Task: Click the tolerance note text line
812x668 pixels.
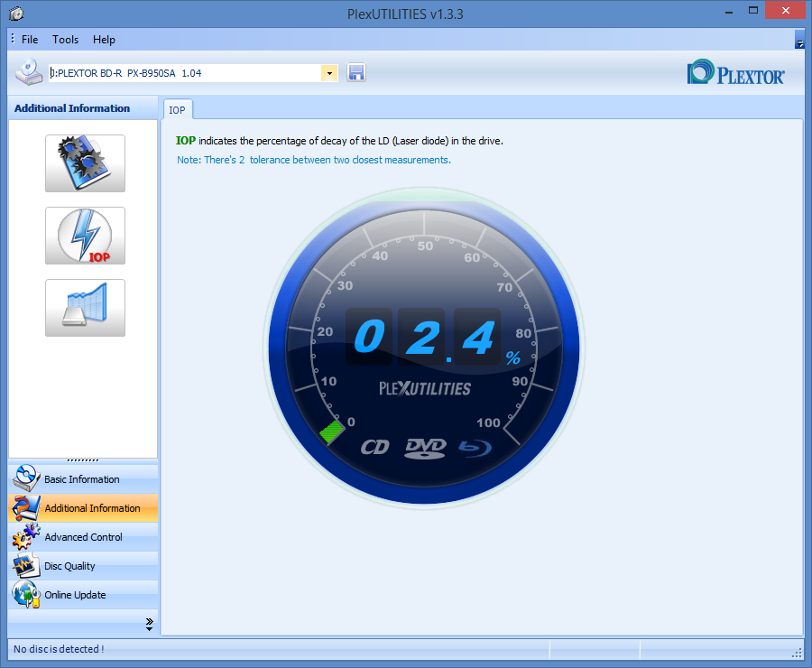Action: click(x=314, y=160)
